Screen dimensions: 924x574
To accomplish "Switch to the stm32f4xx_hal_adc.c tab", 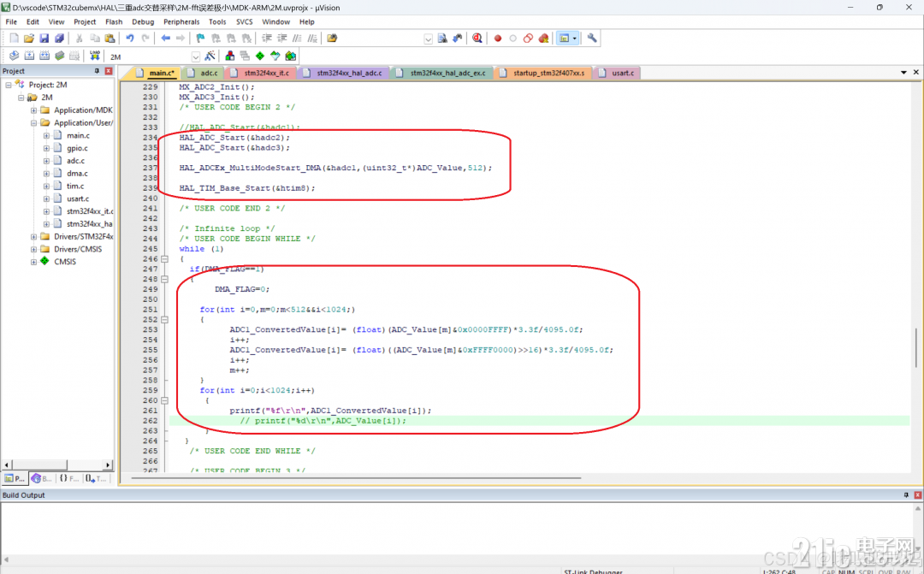I will (x=344, y=73).
